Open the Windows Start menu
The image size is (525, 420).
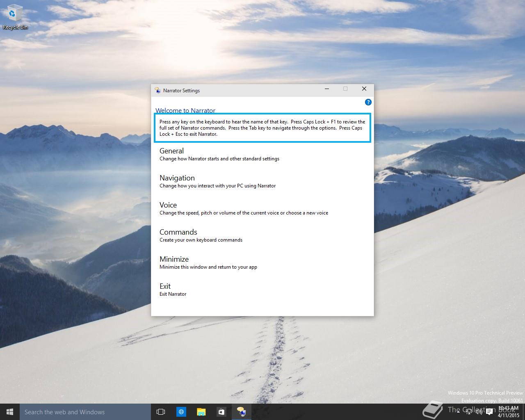coord(10,412)
